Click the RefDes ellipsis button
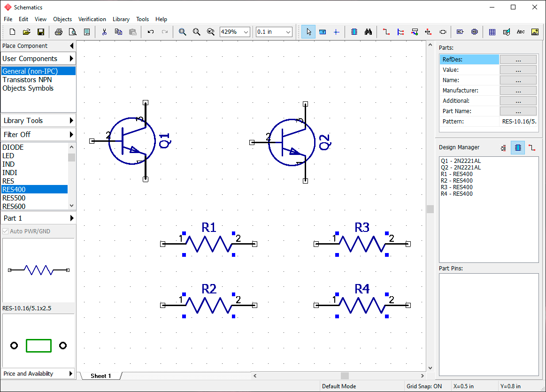The width and height of the screenshot is (546, 392). [518, 60]
